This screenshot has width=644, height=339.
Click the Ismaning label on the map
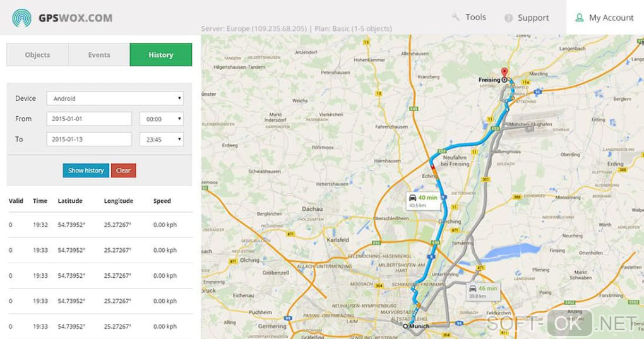click(463, 242)
